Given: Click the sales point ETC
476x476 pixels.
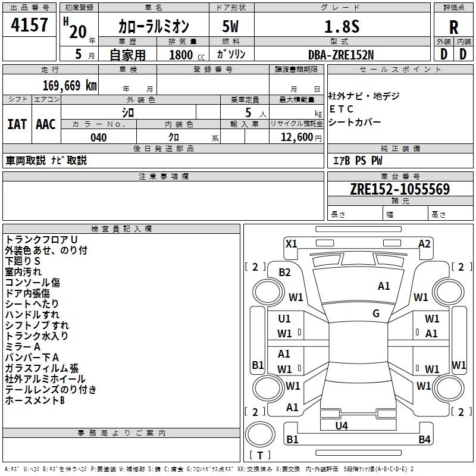Looking at the screenshot, I should [x=342, y=109].
